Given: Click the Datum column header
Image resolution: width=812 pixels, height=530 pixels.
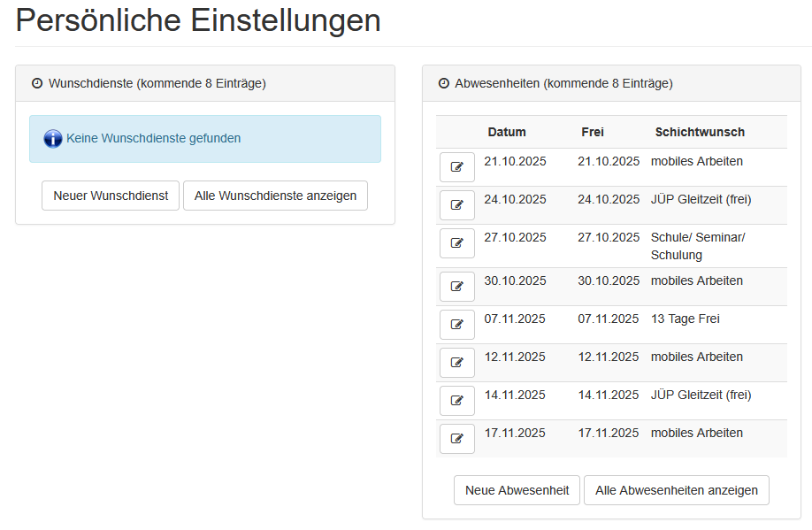Looking at the screenshot, I should (x=506, y=132).
